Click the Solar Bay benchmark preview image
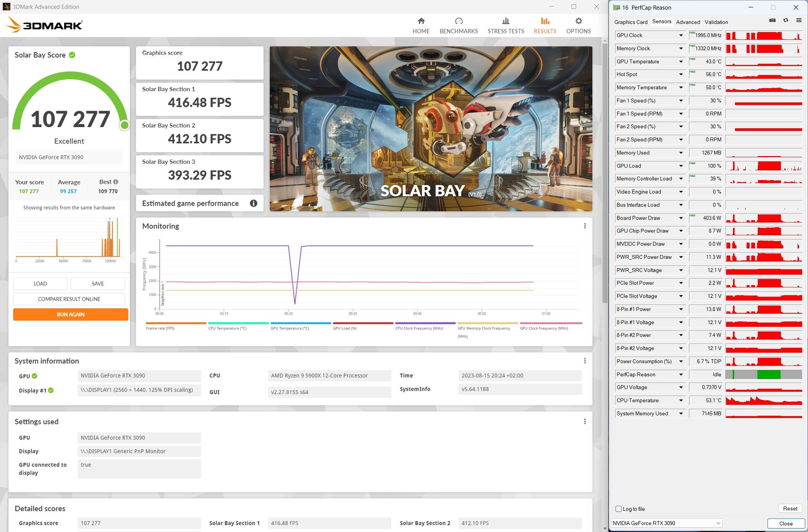Image resolution: width=808 pixels, height=532 pixels. pyautogui.click(x=431, y=129)
